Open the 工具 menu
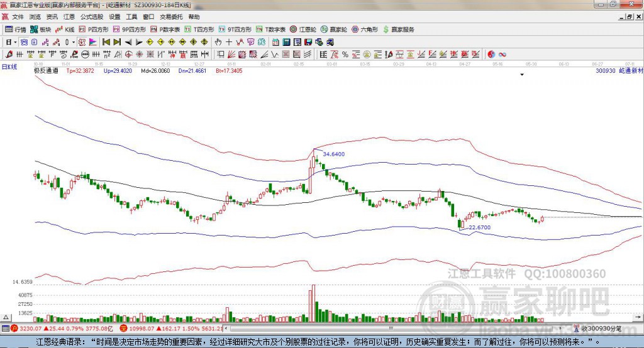Viewport: 644px width, 348px height. click(131, 17)
